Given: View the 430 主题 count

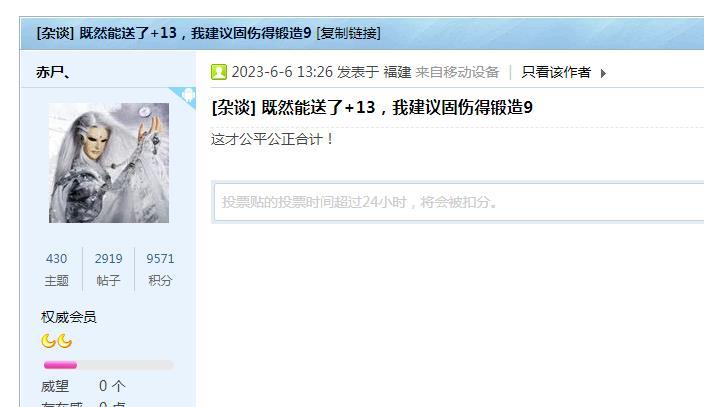Looking at the screenshot, I should pos(57,269).
